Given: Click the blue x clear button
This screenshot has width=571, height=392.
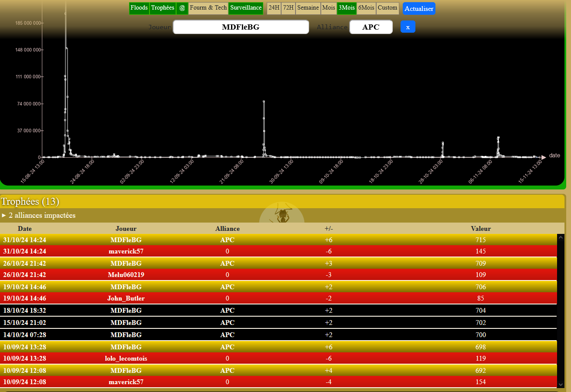Looking at the screenshot, I should tap(408, 27).
